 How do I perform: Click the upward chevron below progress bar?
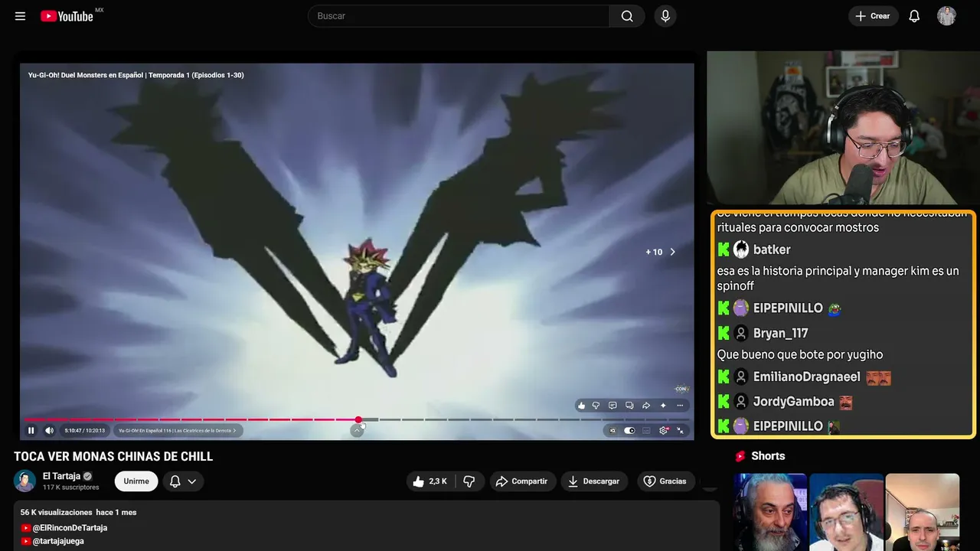pyautogui.click(x=357, y=431)
